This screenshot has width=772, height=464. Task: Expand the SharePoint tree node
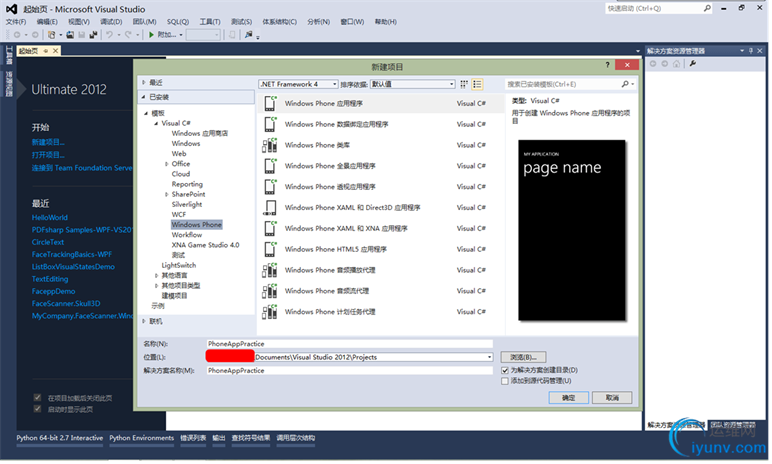coord(166,195)
